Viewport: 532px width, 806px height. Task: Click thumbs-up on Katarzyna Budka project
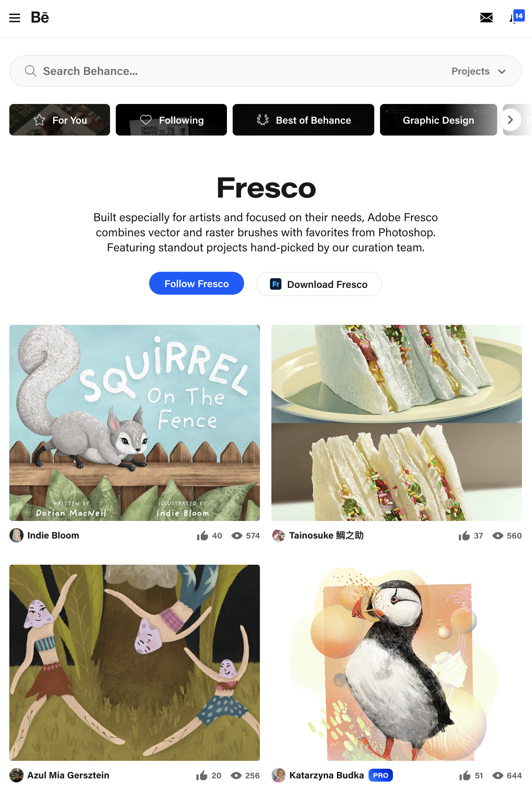click(465, 776)
